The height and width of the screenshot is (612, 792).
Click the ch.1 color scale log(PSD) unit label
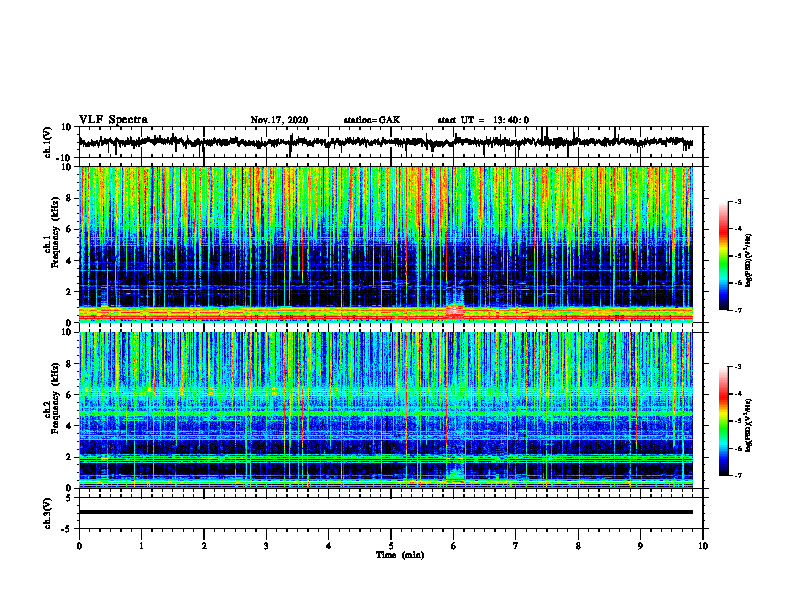pos(749,261)
